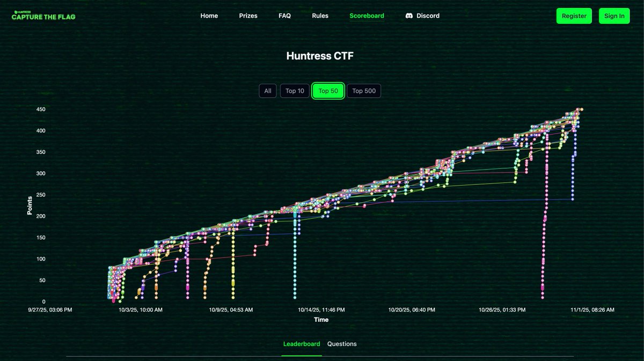Click the 11/1/25, 08:26 AM time label
The image size is (644, 361).
point(592,310)
